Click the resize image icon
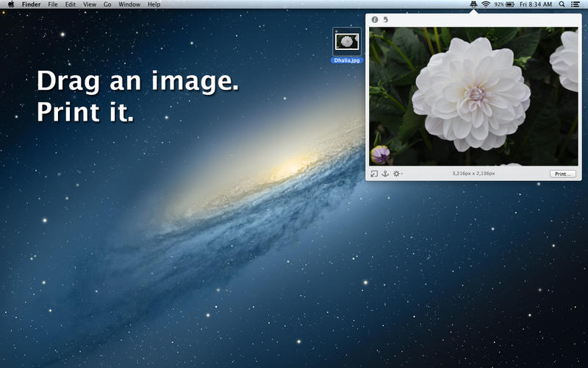The width and height of the screenshot is (588, 368). click(x=374, y=174)
